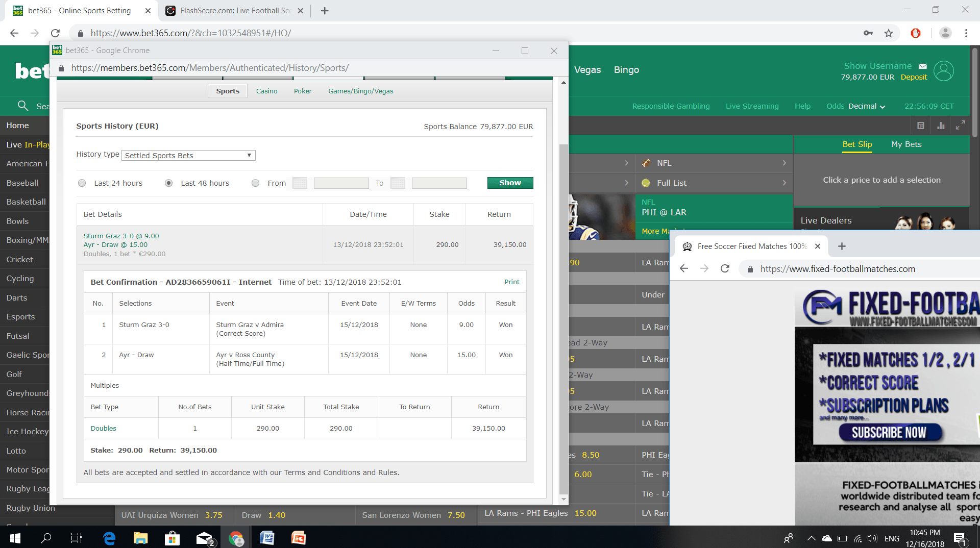Screen dimensions: 980x548
Task: Click the green Show button
Action: (x=510, y=183)
